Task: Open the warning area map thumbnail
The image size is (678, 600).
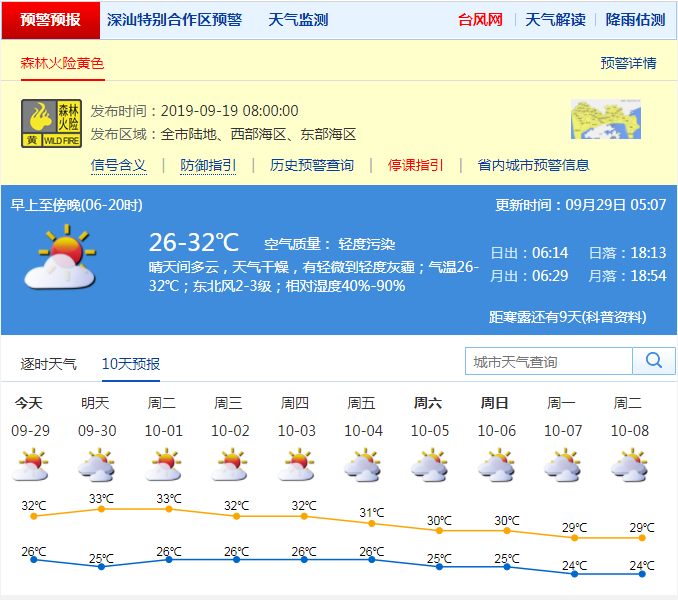Action: pyautogui.click(x=605, y=120)
